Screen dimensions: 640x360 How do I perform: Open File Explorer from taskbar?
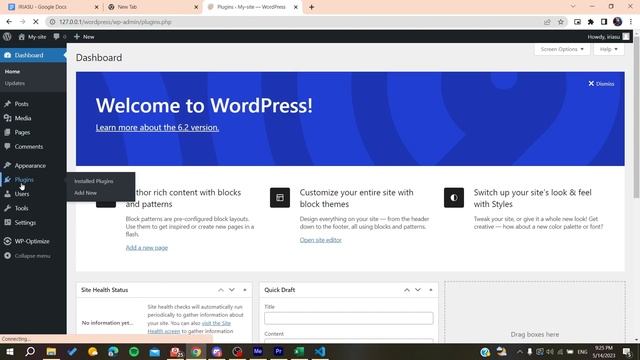[51, 351]
